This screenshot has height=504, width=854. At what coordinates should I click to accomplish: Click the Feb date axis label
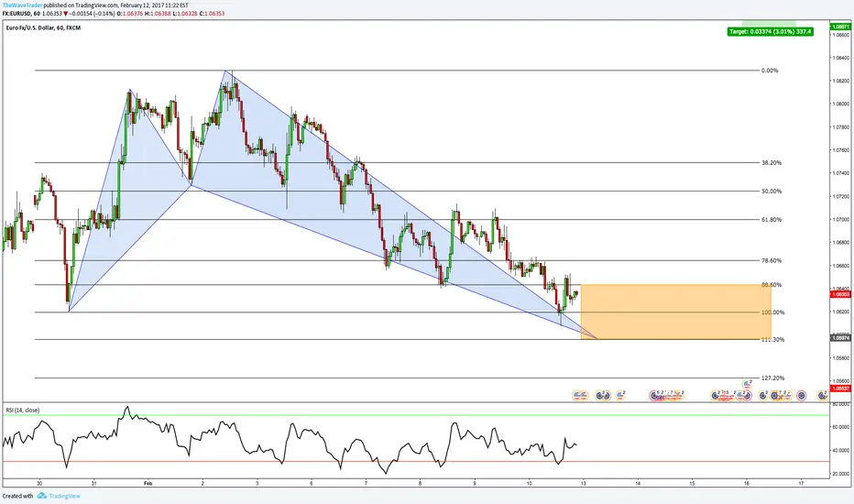click(x=148, y=483)
